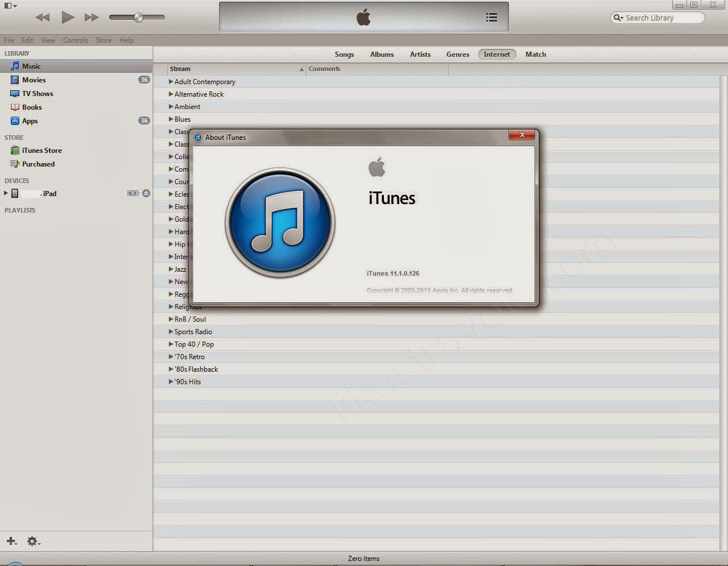The image size is (728, 566).
Task: Open the TV Shows library icon
Action: (15, 93)
